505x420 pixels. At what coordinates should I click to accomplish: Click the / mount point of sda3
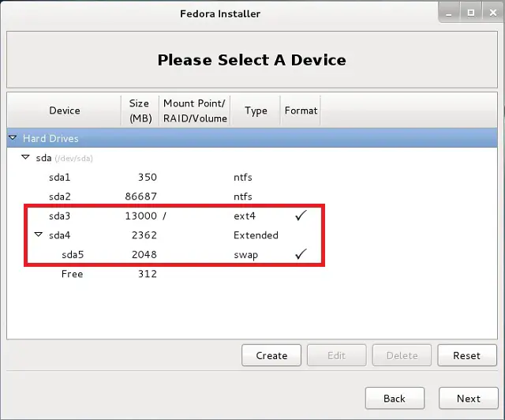[164, 216]
